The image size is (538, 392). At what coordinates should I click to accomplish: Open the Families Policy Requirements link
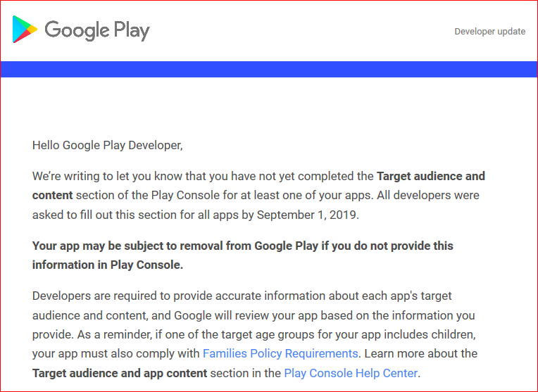280,353
